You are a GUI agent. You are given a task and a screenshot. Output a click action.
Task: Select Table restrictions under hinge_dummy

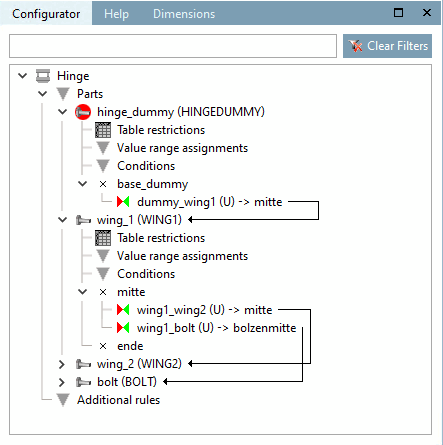pyautogui.click(x=161, y=130)
